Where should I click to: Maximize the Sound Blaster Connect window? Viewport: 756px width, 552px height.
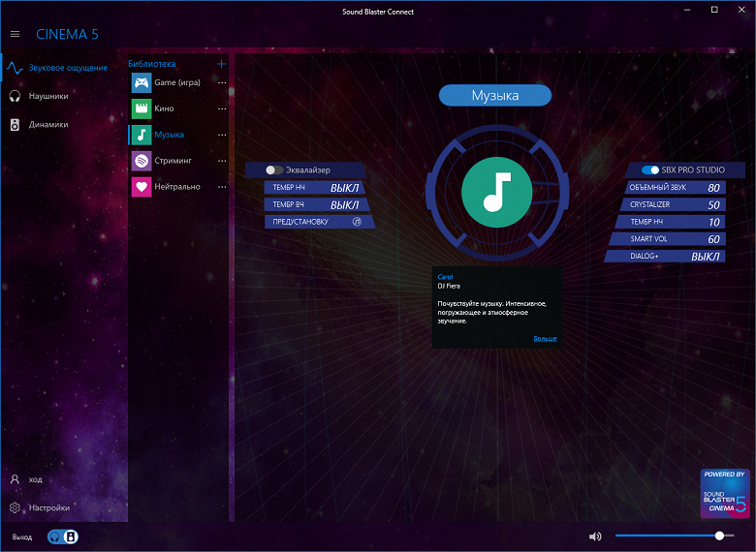point(714,10)
